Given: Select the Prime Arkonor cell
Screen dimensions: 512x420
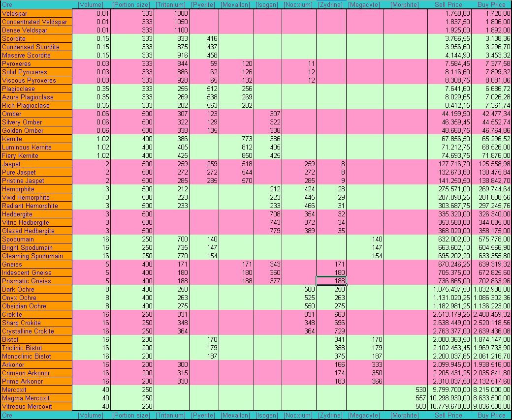Looking at the screenshot, I should [x=36, y=382].
